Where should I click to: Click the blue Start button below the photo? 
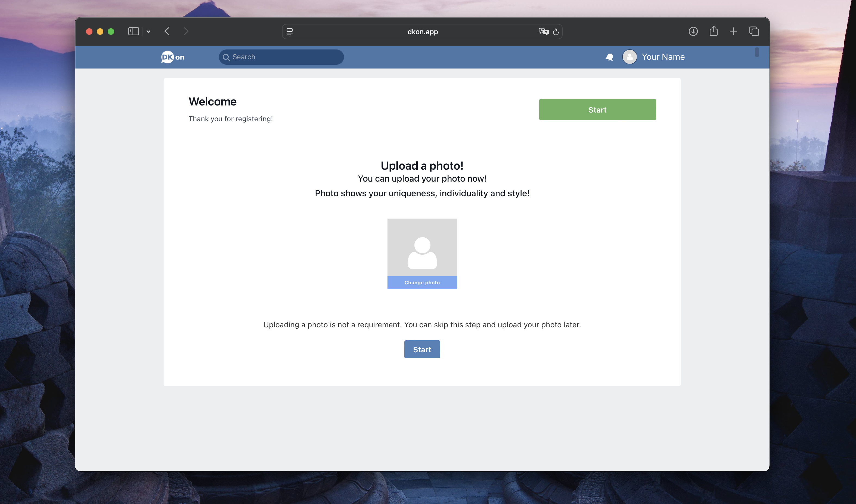point(422,350)
